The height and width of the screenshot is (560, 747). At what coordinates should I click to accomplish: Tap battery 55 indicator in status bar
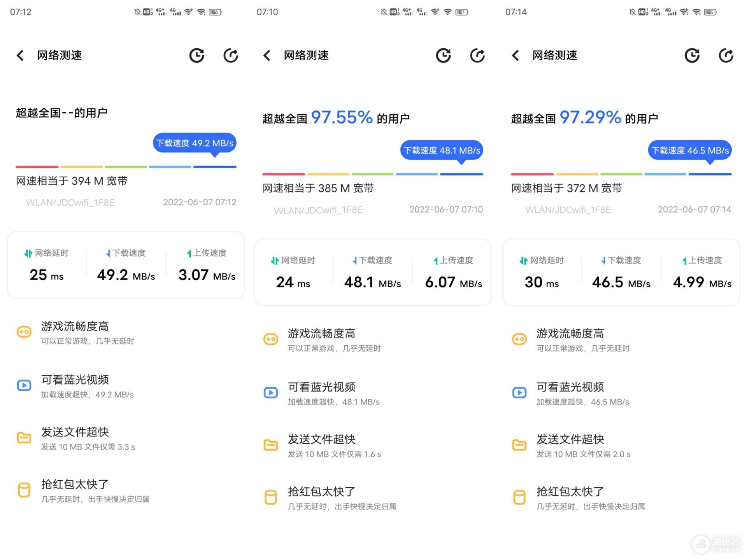710,12
